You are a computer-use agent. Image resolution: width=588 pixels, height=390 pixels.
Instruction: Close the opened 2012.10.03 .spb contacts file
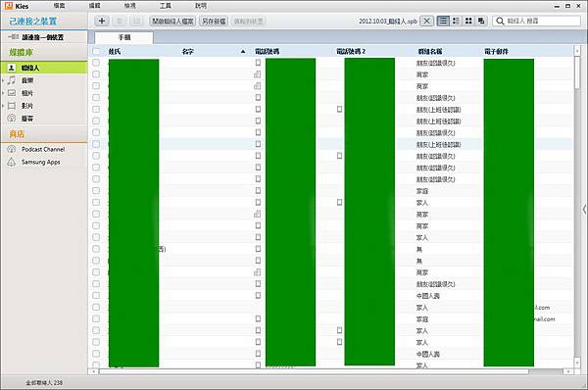tap(426, 21)
